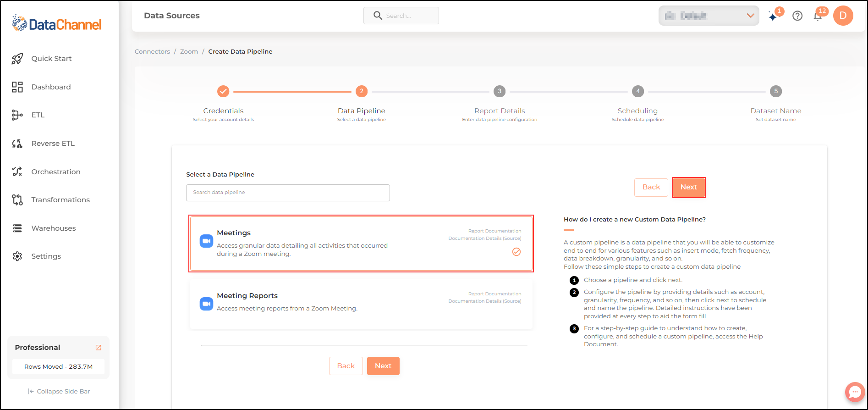Click the Transformations icon
The width and height of the screenshot is (868, 410).
click(x=17, y=200)
